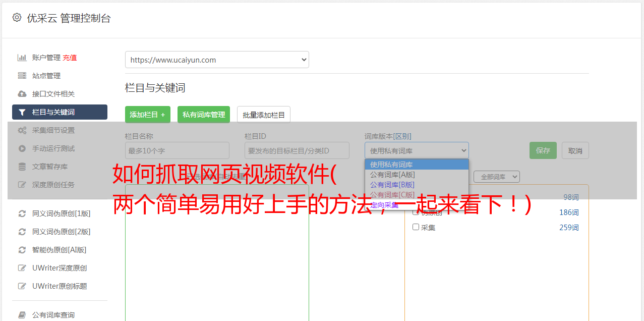Click the edit icon for UWriter深度原创
The width and height of the screenshot is (644, 321).
tap(22, 268)
